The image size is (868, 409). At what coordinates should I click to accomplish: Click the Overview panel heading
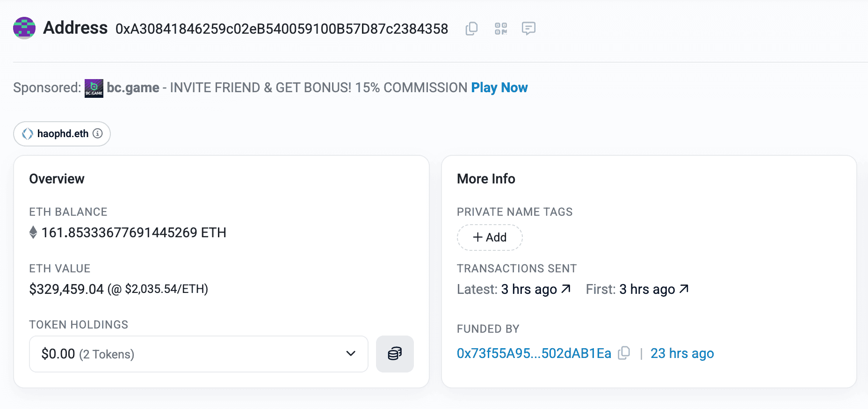pyautogui.click(x=57, y=178)
